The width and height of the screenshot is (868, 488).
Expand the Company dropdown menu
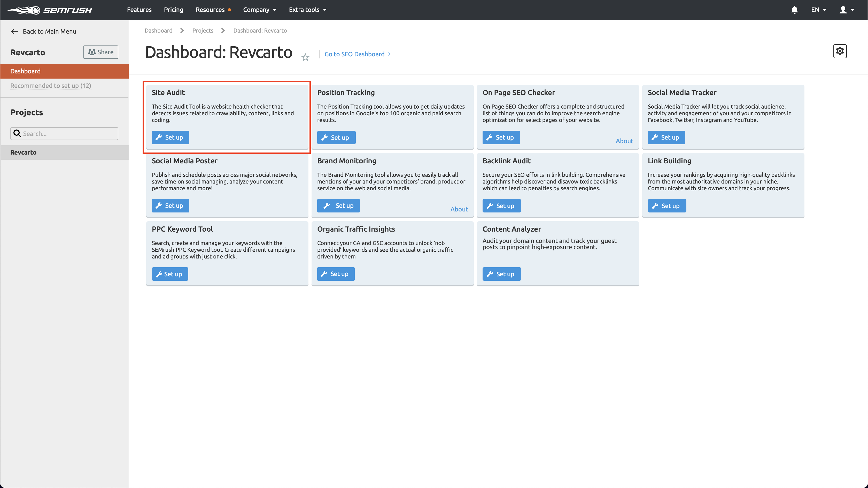[x=260, y=10]
